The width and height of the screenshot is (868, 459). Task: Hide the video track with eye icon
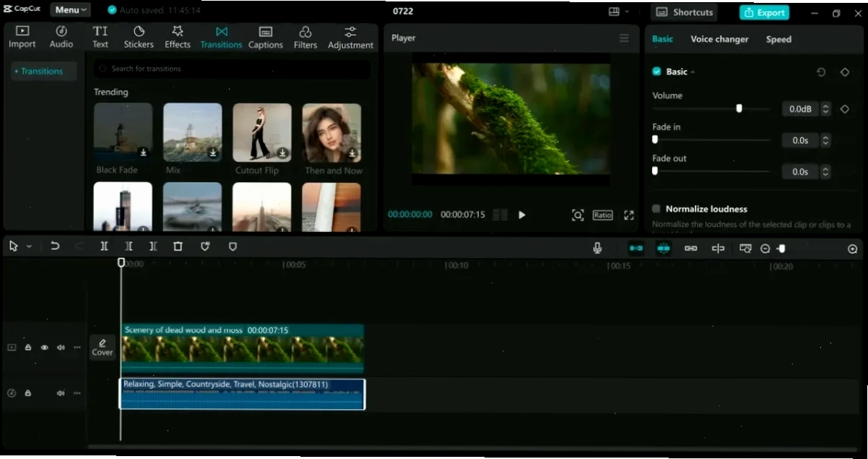point(44,348)
